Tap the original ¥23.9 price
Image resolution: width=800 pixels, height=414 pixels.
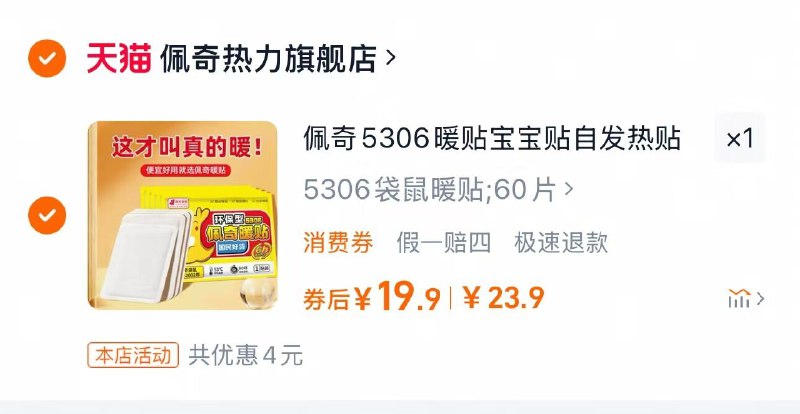pos(504,298)
